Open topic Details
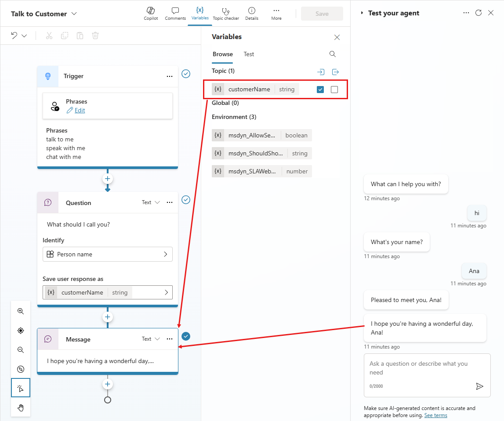The width and height of the screenshot is (504, 421). [x=252, y=14]
